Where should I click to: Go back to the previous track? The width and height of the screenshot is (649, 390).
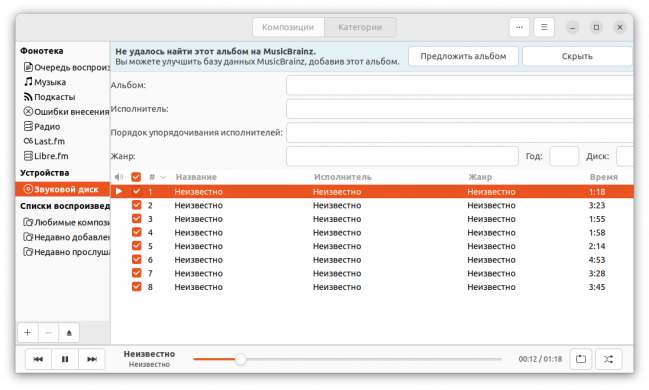[38, 359]
